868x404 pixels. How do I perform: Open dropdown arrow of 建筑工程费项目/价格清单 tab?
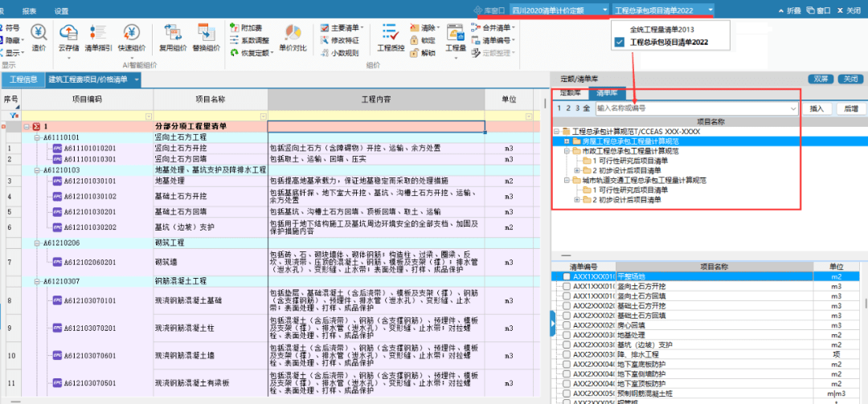[136, 80]
